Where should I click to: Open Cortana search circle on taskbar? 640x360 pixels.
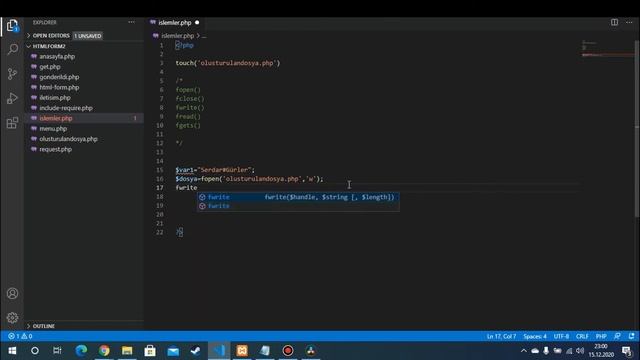[35, 351]
